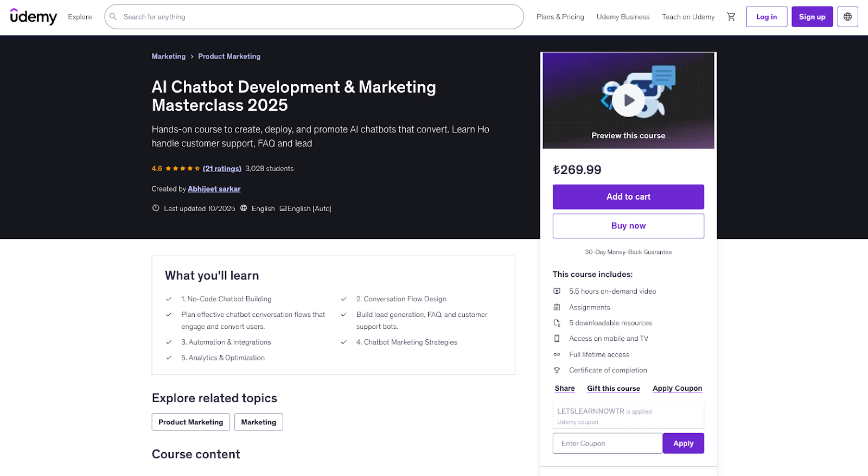Click the Assignments icon
The height and width of the screenshot is (476, 868).
point(557,307)
